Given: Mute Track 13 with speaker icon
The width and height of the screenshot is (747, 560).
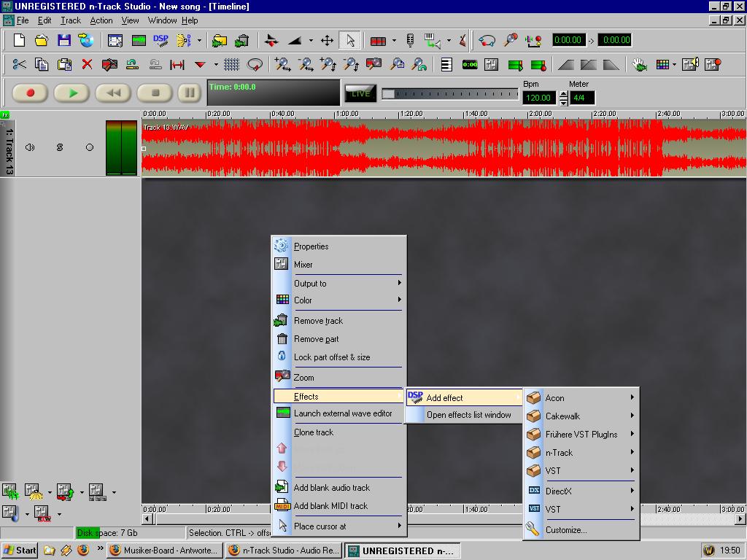Looking at the screenshot, I should tap(30, 147).
